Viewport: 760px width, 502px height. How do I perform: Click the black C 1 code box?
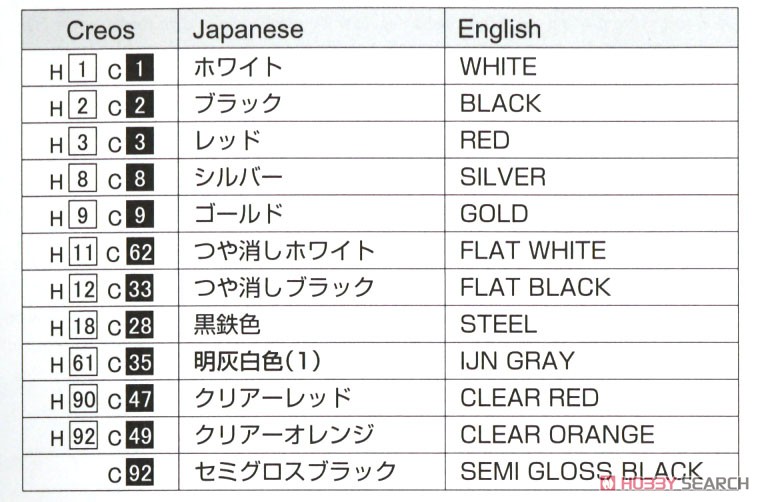[140, 68]
